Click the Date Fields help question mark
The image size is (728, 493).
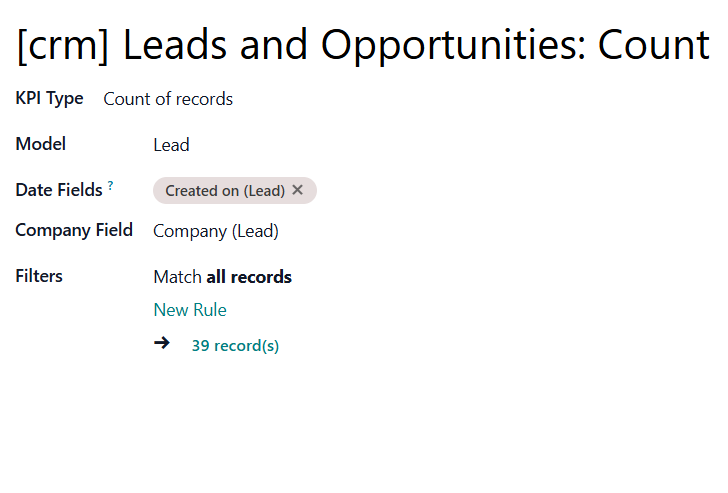(x=111, y=186)
